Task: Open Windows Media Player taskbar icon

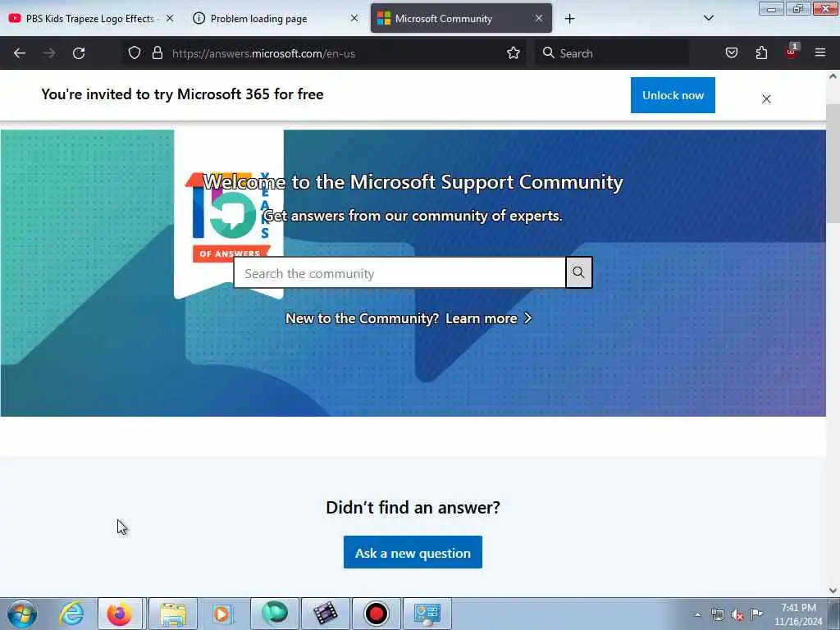Action: click(221, 614)
